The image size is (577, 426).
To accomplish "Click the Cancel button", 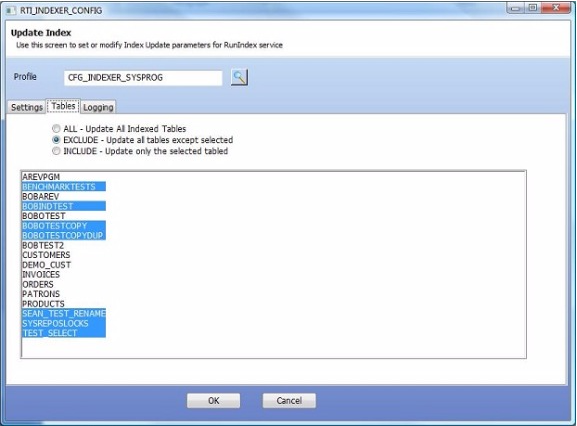I will 289,401.
